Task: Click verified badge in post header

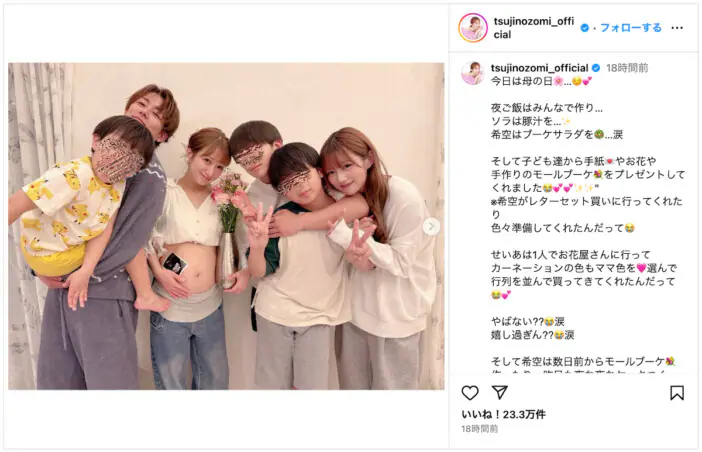Action: [x=584, y=28]
